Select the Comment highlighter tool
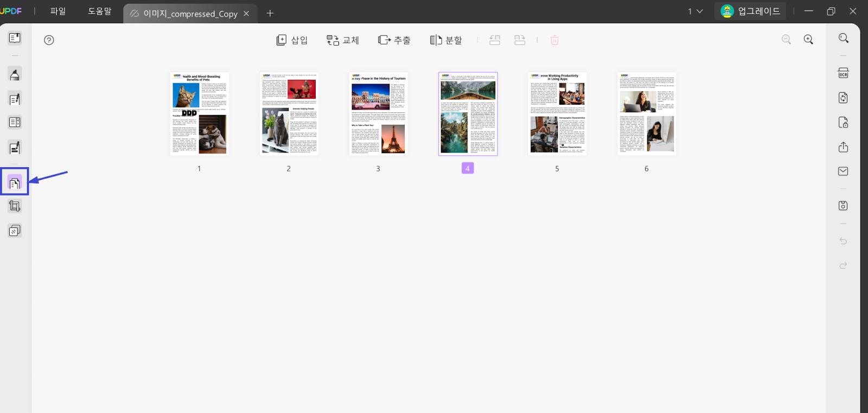The image size is (868, 413). [x=15, y=74]
